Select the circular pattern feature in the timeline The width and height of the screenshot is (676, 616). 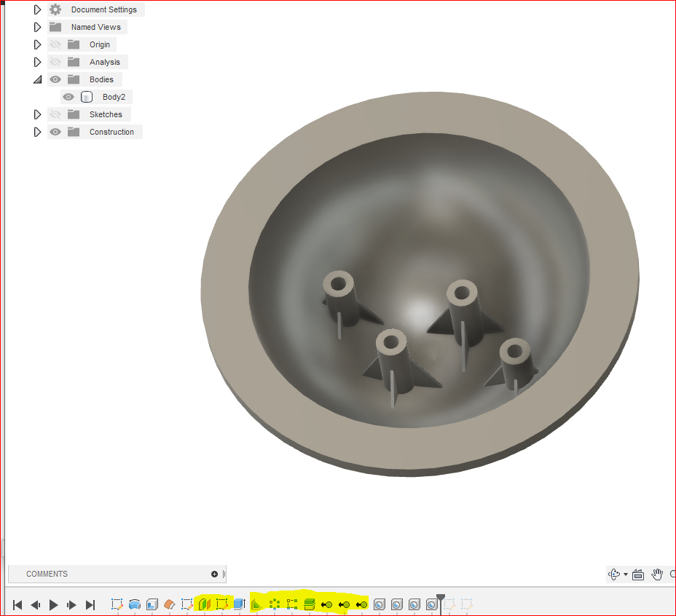tap(274, 604)
